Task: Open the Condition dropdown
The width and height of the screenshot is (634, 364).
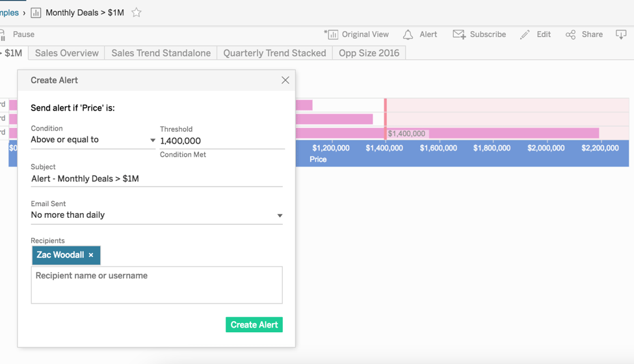Action: coord(93,140)
